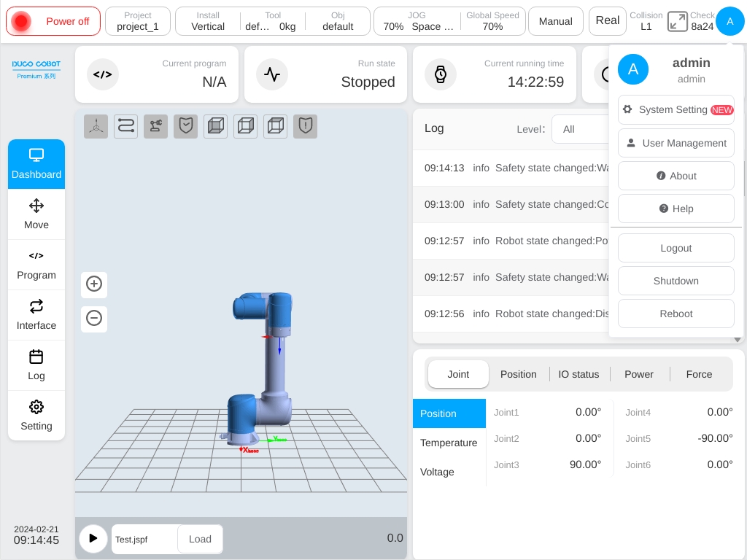Open the Move sidebar page
747x560 pixels.
[x=36, y=214]
